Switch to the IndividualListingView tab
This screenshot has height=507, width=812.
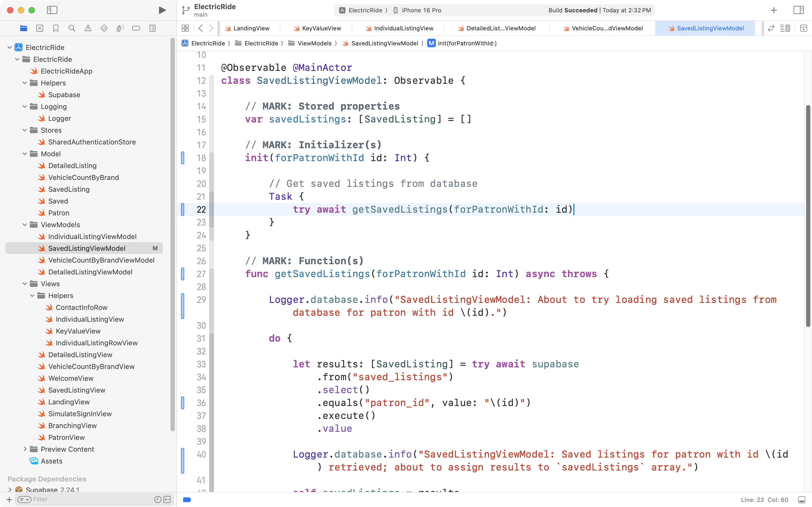[x=403, y=28]
